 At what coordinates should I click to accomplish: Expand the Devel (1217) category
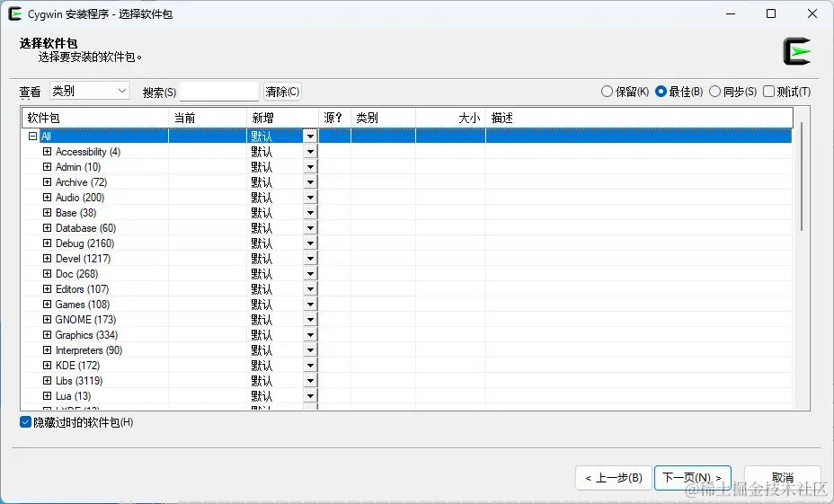[x=48, y=259]
